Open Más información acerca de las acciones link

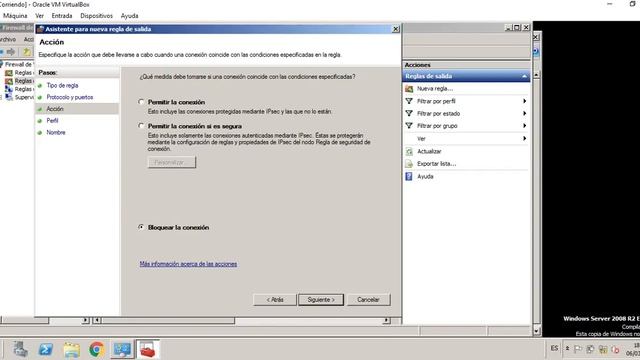tap(188, 264)
